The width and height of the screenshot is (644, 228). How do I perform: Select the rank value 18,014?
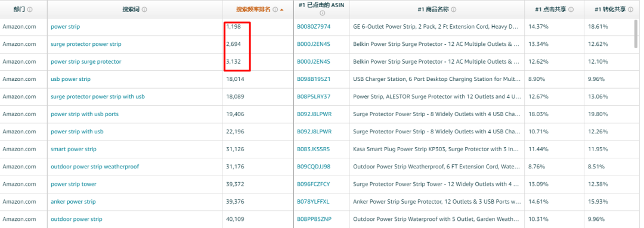click(236, 79)
